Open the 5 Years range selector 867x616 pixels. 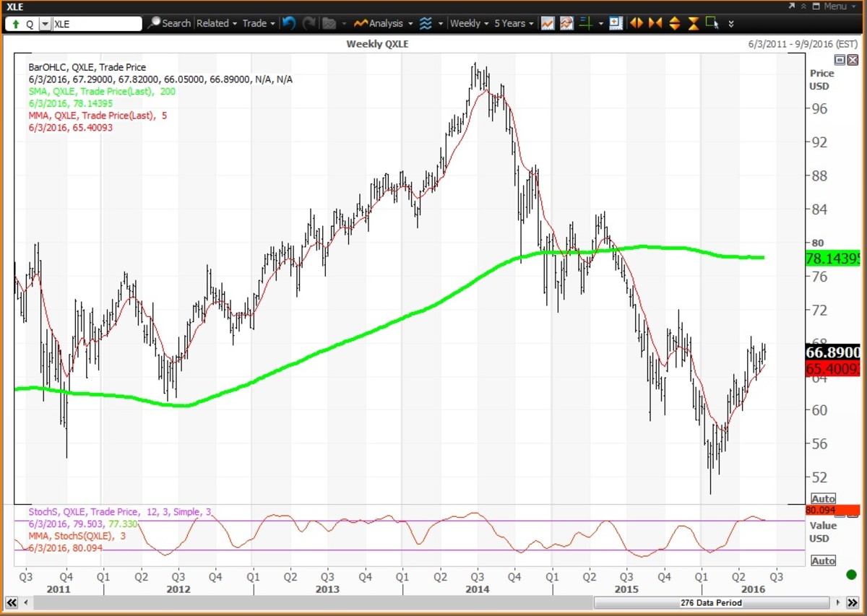[x=513, y=23]
